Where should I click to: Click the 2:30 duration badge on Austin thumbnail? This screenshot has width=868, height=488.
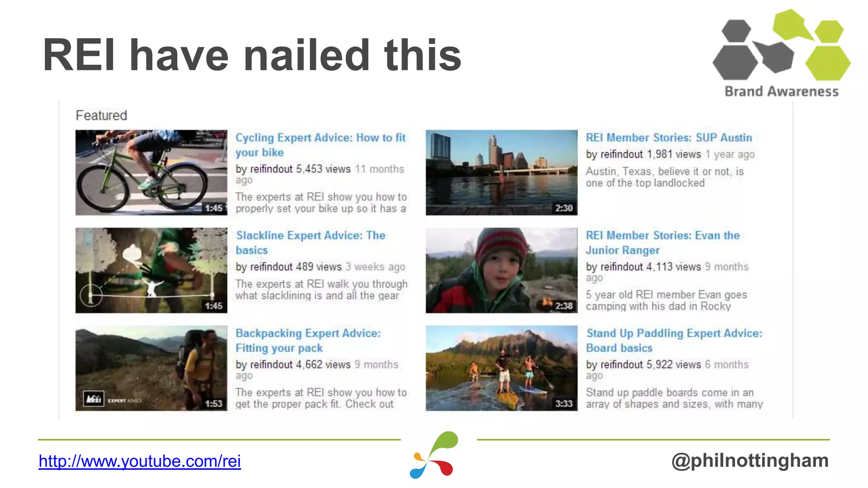(x=564, y=208)
